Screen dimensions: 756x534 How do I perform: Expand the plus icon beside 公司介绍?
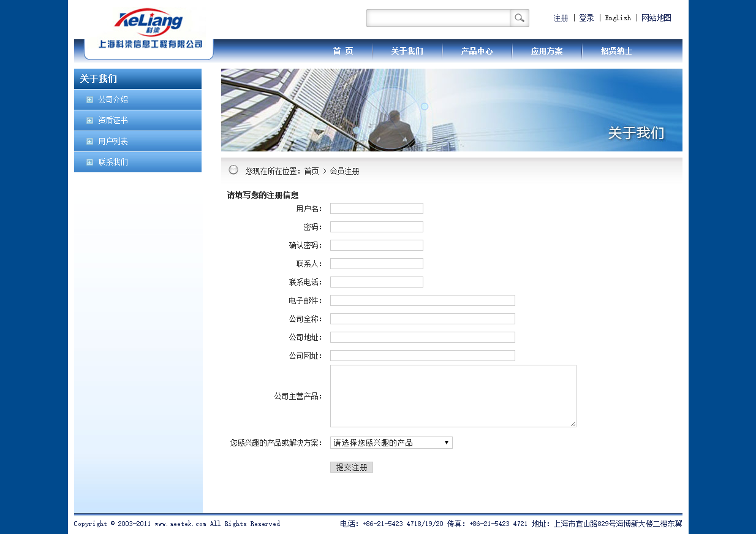coord(90,100)
